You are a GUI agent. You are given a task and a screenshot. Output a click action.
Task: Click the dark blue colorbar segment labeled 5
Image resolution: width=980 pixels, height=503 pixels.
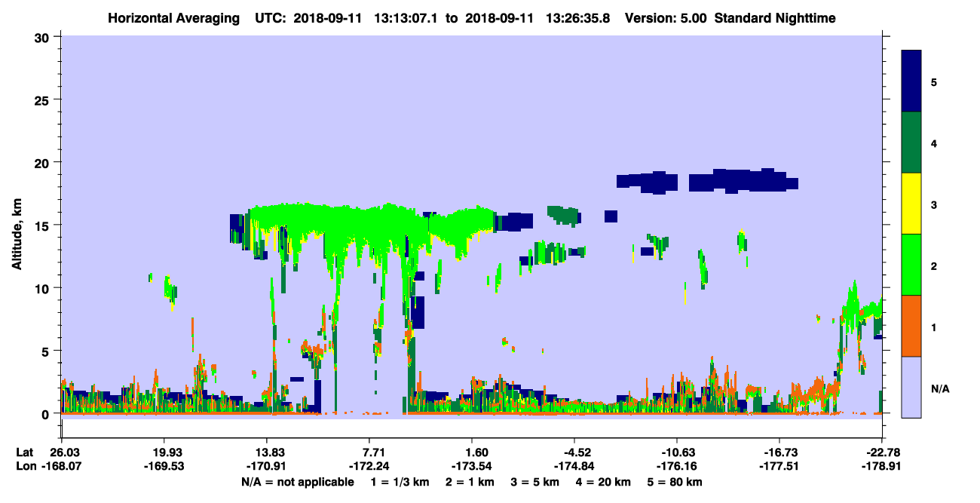911,81
